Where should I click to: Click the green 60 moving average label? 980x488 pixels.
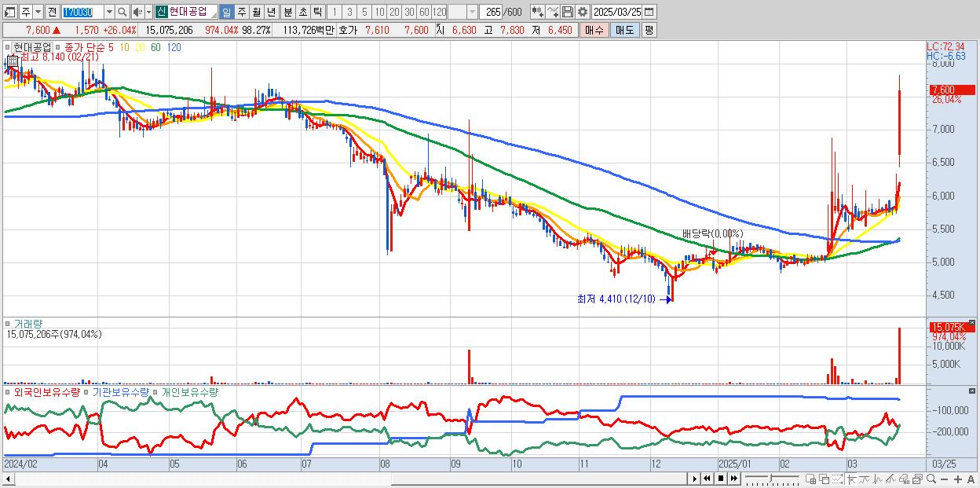155,47
